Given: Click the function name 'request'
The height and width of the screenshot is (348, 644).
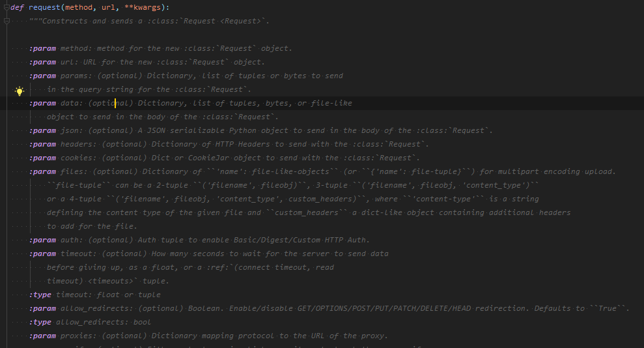Looking at the screenshot, I should coord(44,7).
